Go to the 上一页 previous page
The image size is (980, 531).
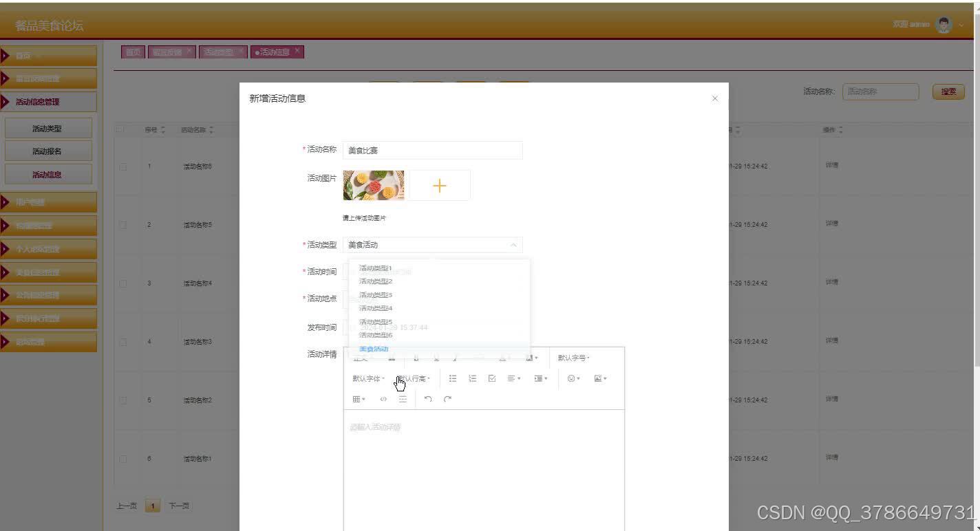point(126,506)
